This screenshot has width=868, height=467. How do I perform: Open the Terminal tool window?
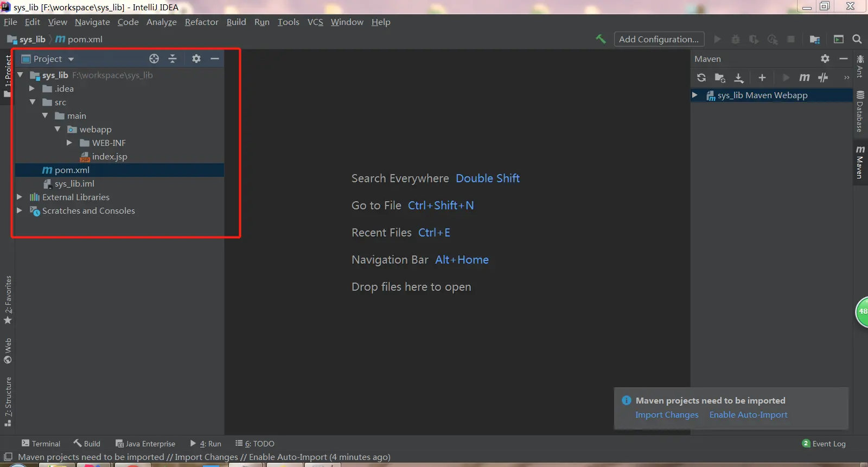[x=41, y=444]
